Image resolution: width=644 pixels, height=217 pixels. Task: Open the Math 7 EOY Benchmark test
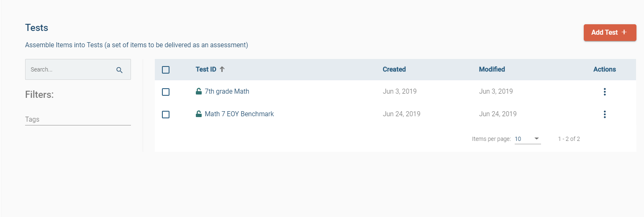click(239, 114)
